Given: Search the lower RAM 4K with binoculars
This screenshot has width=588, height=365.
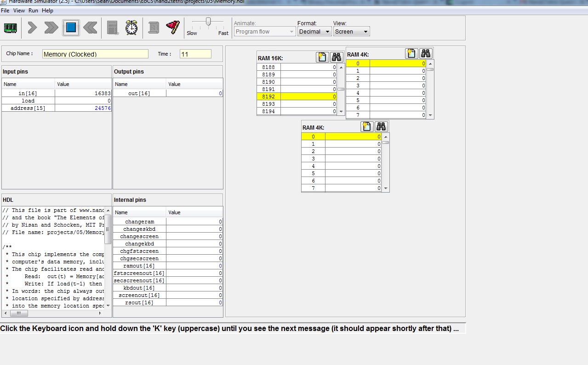Looking at the screenshot, I should (x=381, y=126).
